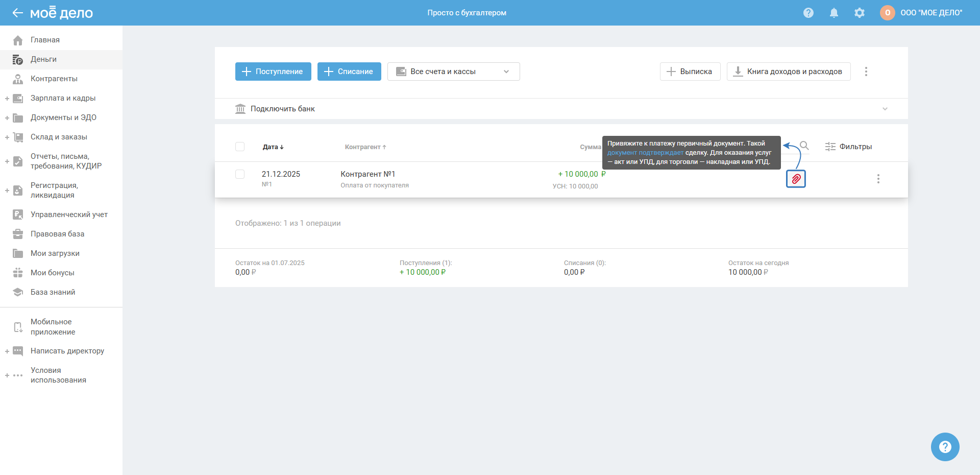Viewport: 980px width, 475px height.
Task: Click the Поступление button
Action: tap(273, 72)
